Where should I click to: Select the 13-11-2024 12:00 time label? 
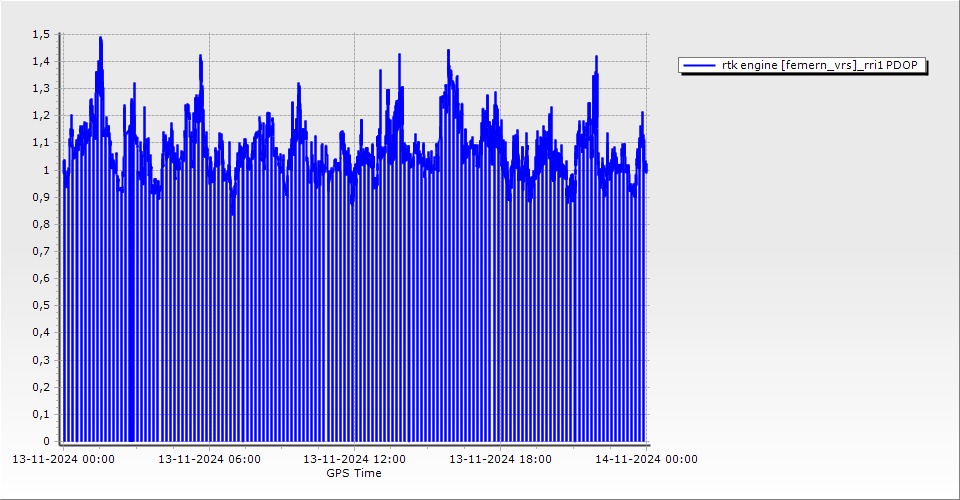click(354, 459)
